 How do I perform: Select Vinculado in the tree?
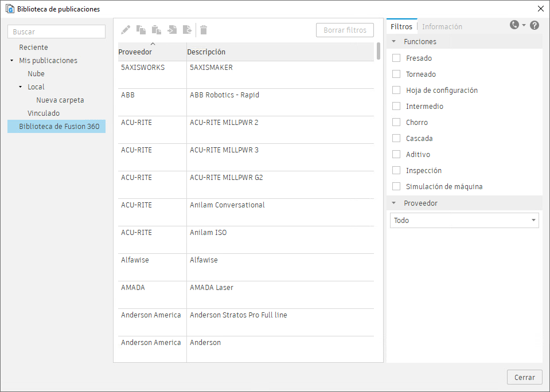(44, 113)
